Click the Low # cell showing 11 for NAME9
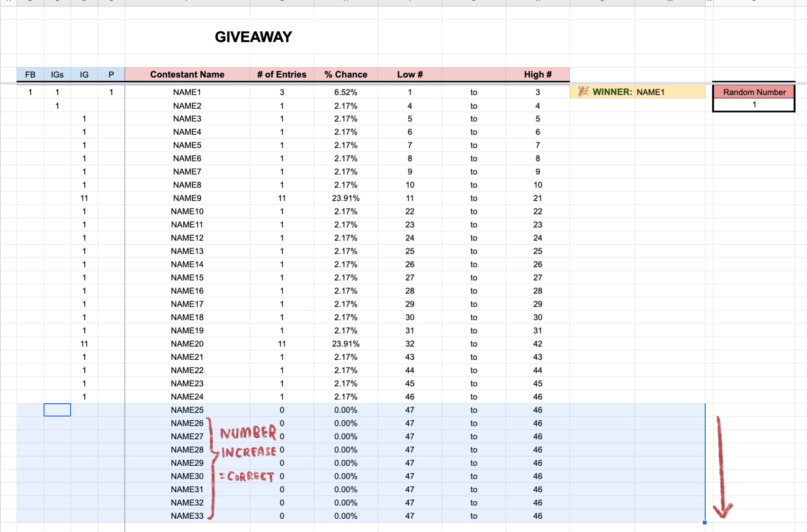 [410, 198]
